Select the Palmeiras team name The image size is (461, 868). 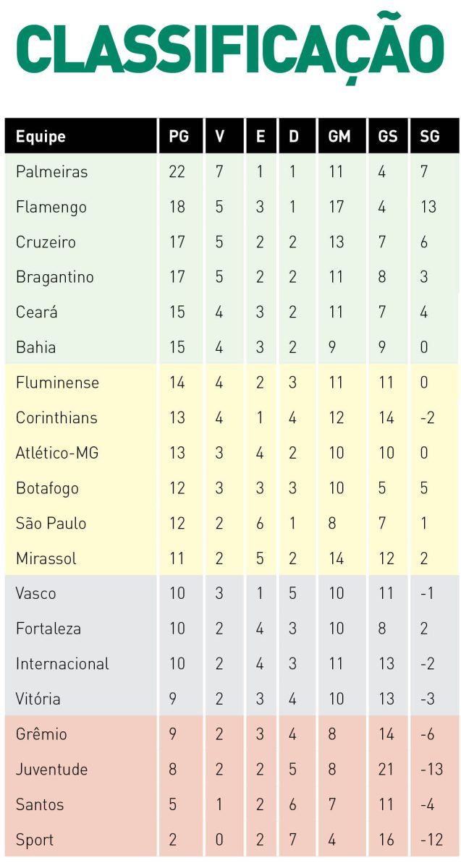[51, 171]
